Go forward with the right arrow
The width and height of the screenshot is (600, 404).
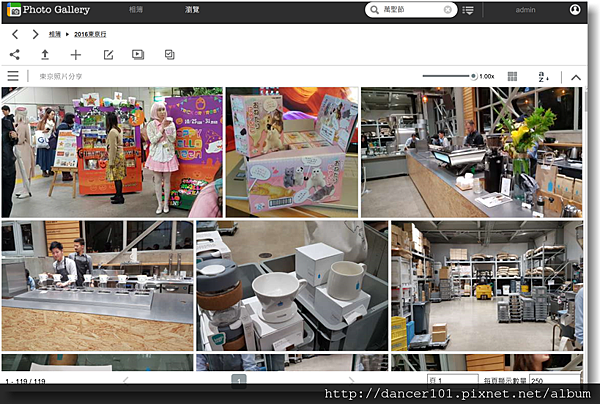(x=35, y=34)
